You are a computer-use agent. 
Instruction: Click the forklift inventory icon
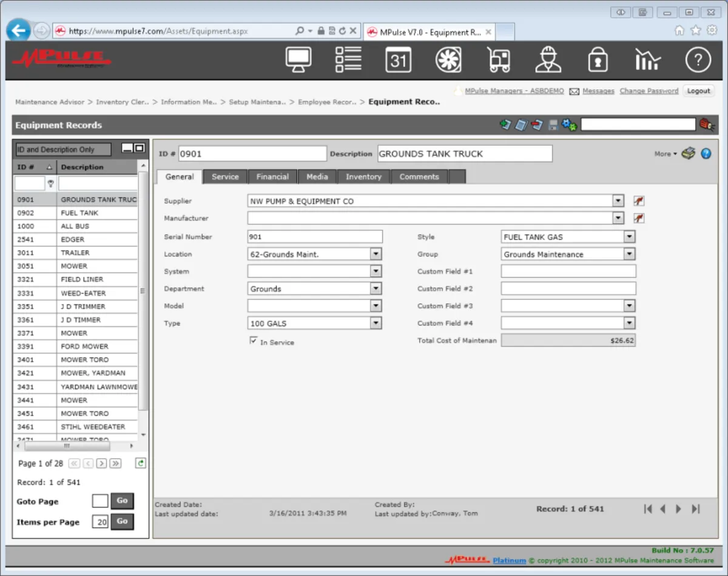click(x=498, y=60)
